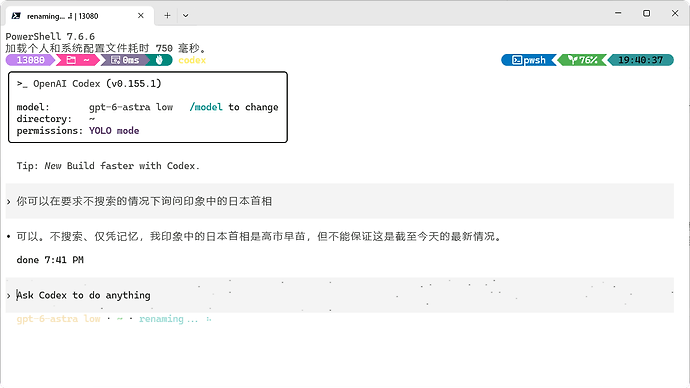Click 'PowerShell 7.6.6' banner text

pos(50,37)
